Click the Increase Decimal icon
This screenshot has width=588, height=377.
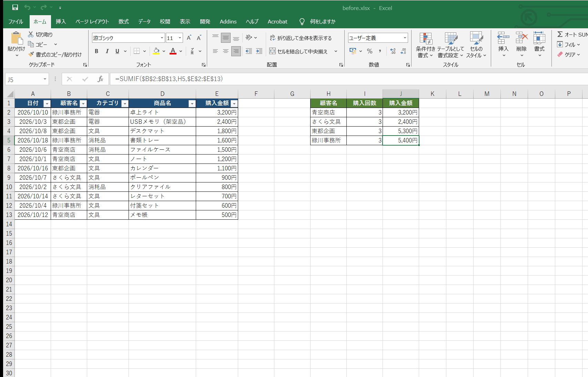393,51
